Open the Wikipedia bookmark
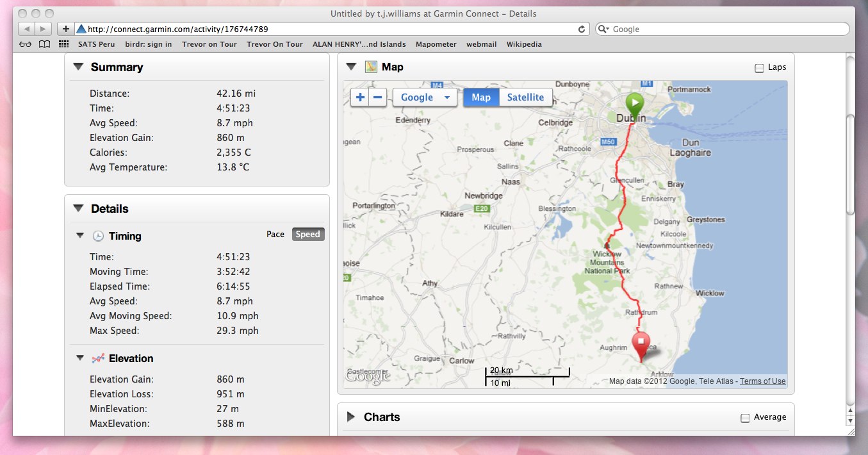Screen dimensions: 868x455 coord(524,44)
